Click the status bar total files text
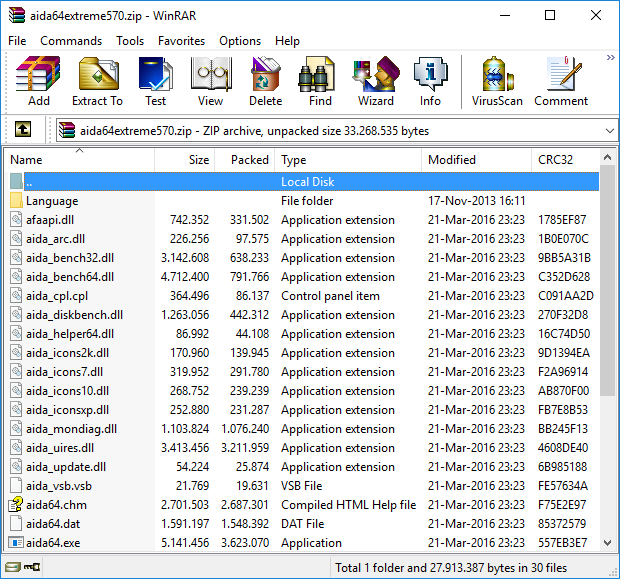 tap(451, 568)
